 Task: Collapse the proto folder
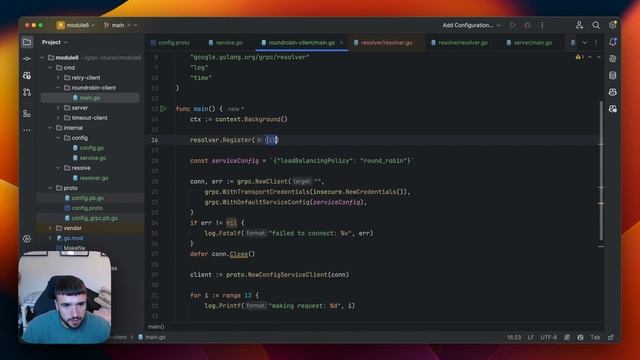point(50,188)
